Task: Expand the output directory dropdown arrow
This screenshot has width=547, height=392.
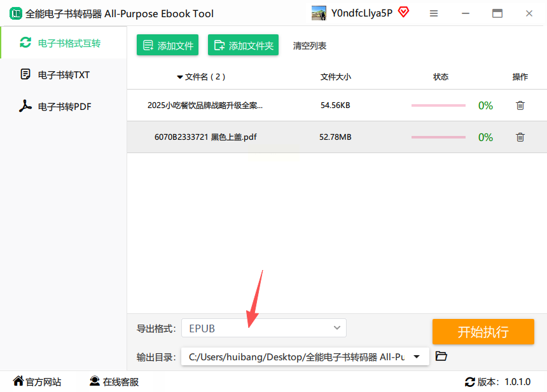Action: tap(417, 356)
